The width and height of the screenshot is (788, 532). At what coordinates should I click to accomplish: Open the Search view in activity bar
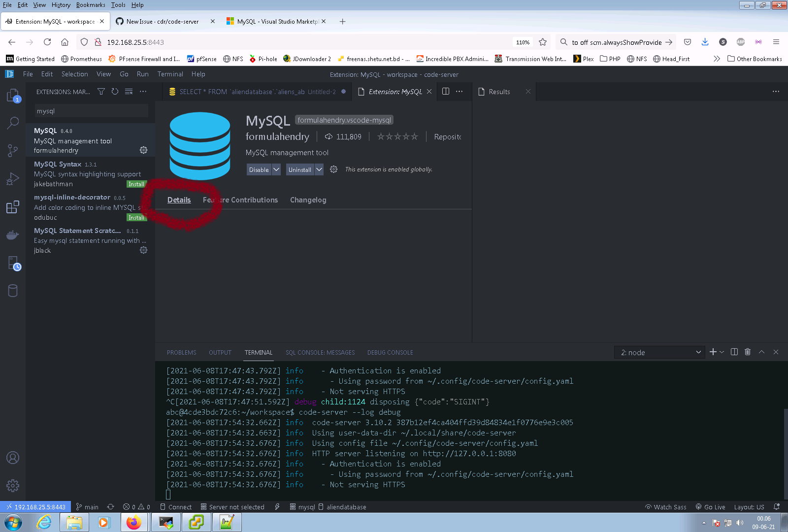(13, 123)
